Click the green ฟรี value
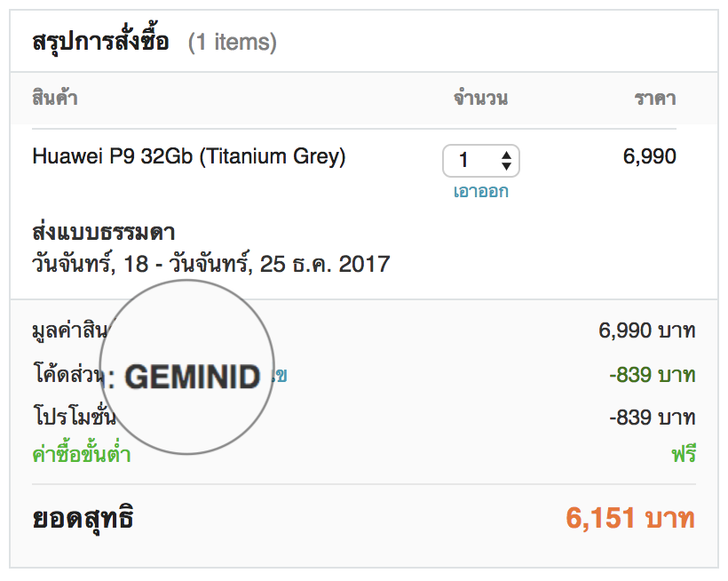 pos(683,456)
